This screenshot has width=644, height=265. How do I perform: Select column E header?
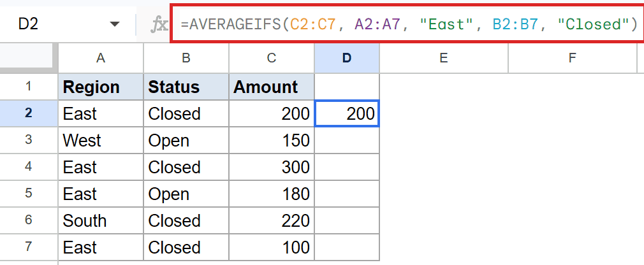tap(444, 58)
